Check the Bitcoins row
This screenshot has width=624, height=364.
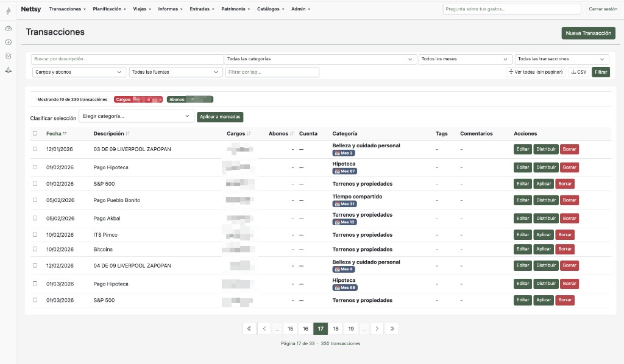point(35,249)
